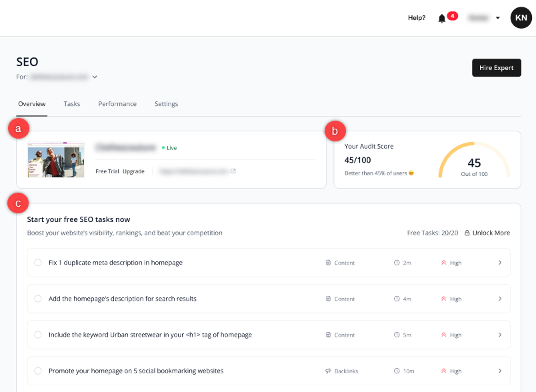Click High priority arrows in Urban streetwear row
Screen dimensions: 536x392
pos(444,335)
